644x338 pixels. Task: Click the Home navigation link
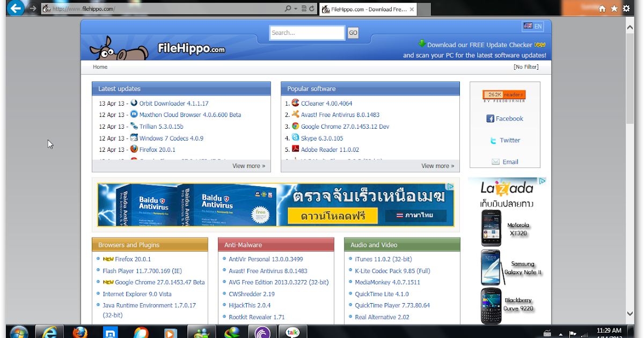click(x=100, y=67)
